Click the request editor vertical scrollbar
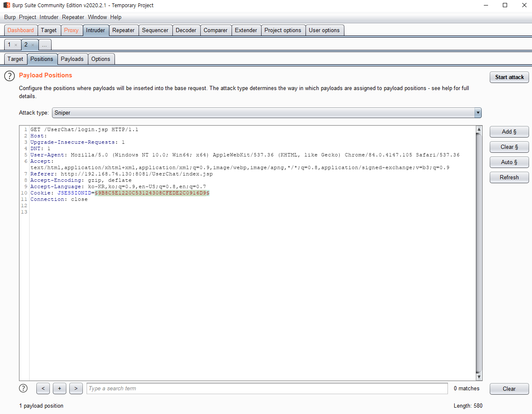 479,253
